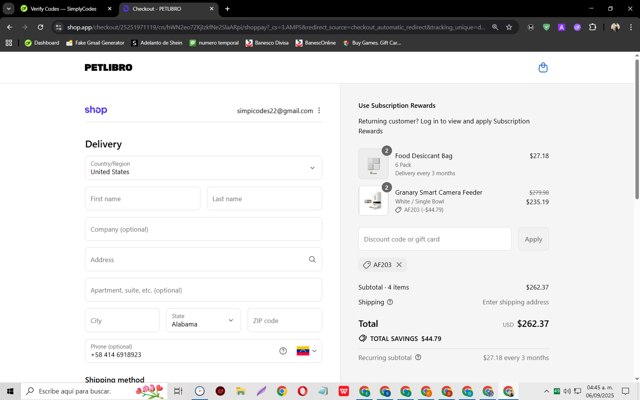View site information icon in address bar

pos(59,27)
